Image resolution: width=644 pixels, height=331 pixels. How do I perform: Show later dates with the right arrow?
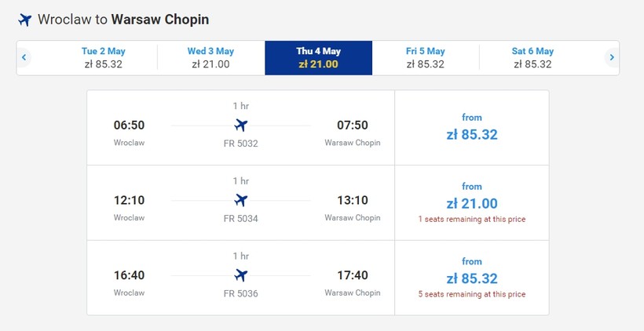(611, 57)
